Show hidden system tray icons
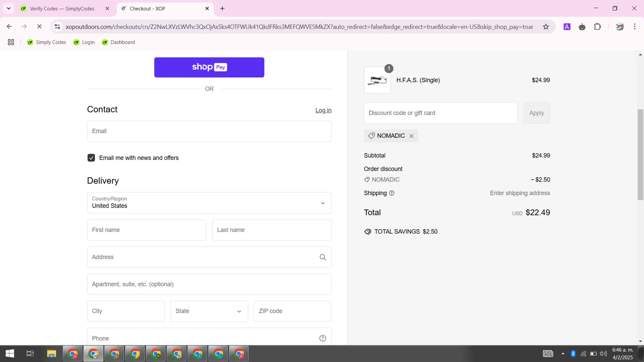The image size is (644, 362). [563, 354]
